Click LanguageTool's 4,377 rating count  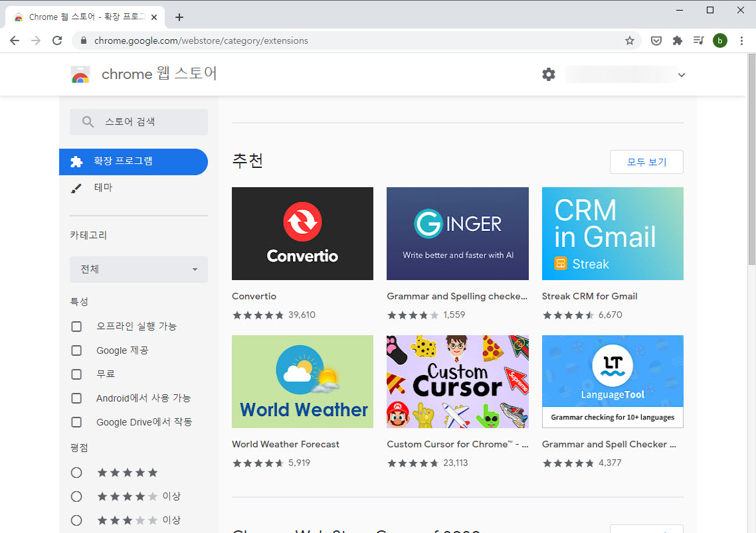point(610,463)
